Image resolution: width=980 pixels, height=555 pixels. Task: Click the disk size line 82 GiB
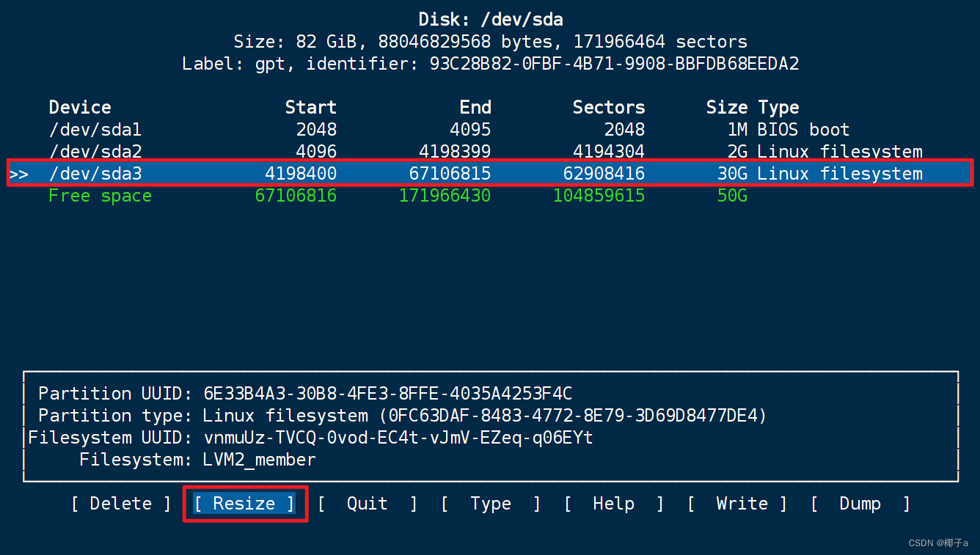pos(490,41)
